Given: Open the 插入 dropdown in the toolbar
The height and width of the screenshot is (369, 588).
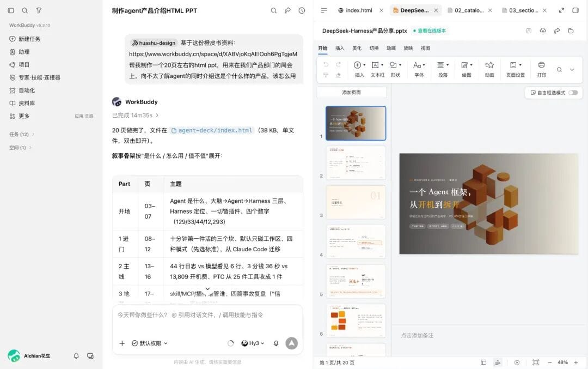Looking at the screenshot, I should tap(359, 69).
